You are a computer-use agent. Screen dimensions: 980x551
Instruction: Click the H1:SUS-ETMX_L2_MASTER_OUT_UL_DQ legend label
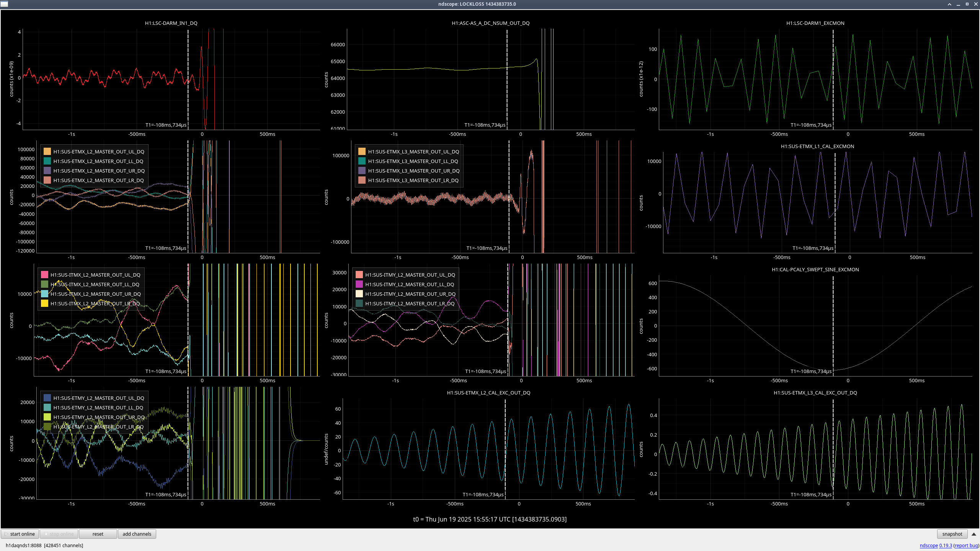point(99,152)
